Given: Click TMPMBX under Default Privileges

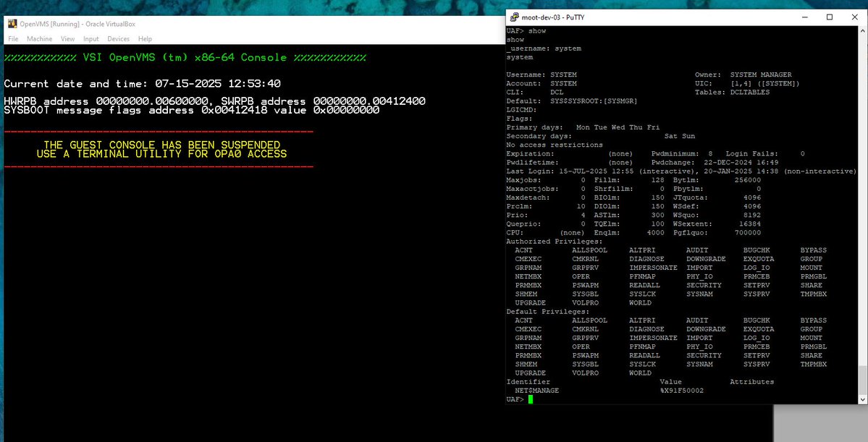Looking at the screenshot, I should coord(814,364).
